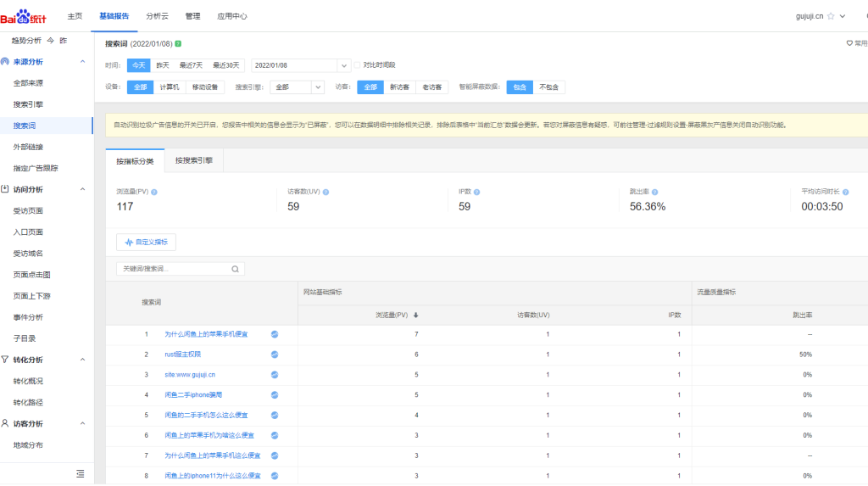Open trend icon for 闲鱼的二手手机怎么这么便宜
The image size is (868, 486).
pyautogui.click(x=275, y=415)
